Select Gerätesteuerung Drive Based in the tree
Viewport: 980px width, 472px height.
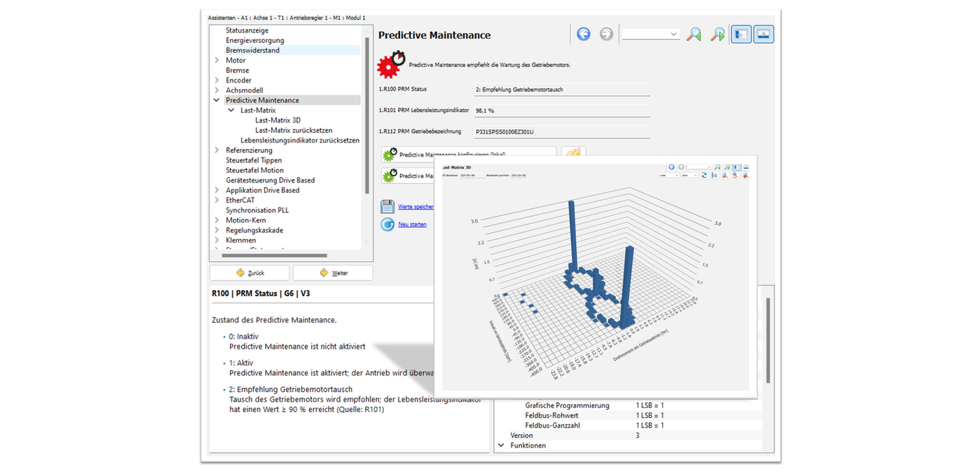tap(270, 180)
